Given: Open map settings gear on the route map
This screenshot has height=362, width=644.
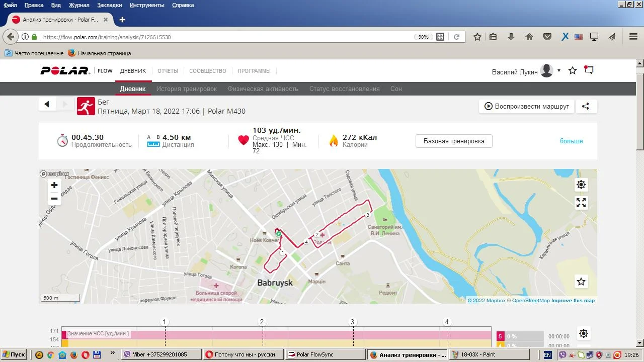Looking at the screenshot, I should 581,185.
